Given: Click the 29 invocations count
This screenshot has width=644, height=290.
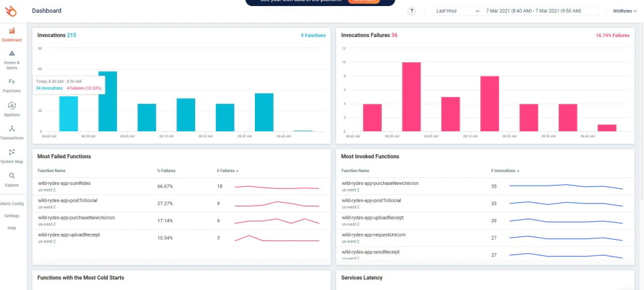Looking at the screenshot, I should [x=494, y=220].
